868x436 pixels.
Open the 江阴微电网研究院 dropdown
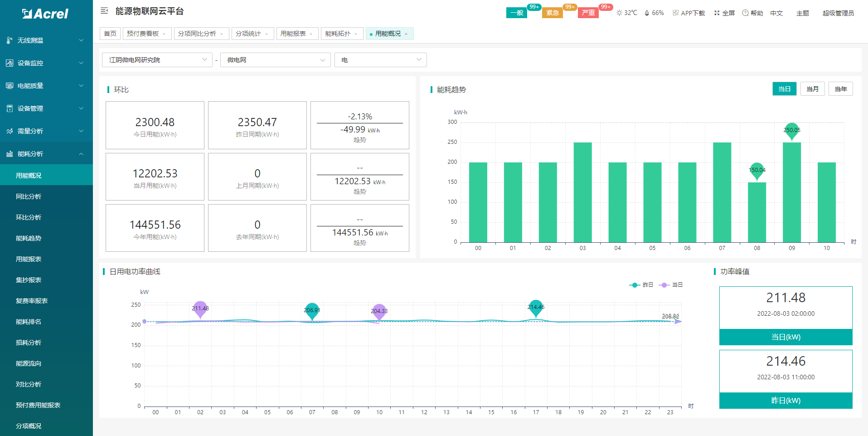(157, 60)
